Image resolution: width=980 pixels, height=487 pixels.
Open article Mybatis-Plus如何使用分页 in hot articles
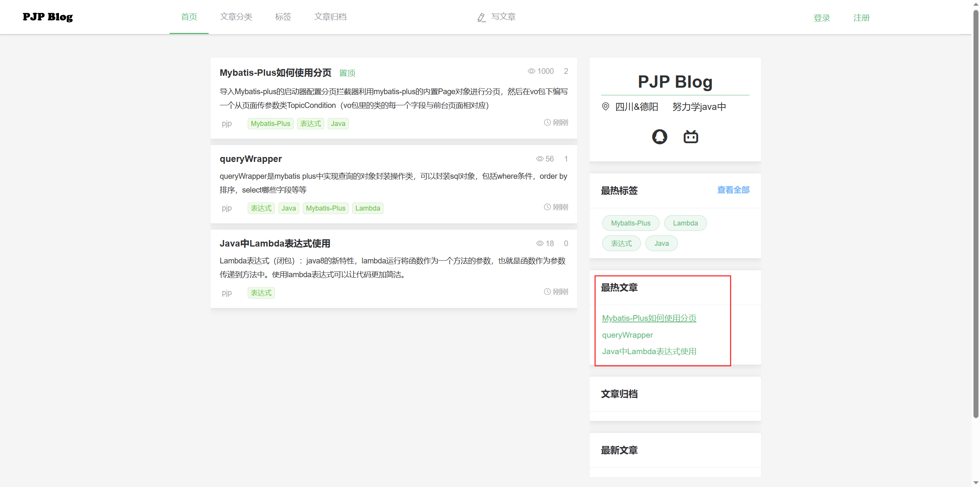[649, 318]
